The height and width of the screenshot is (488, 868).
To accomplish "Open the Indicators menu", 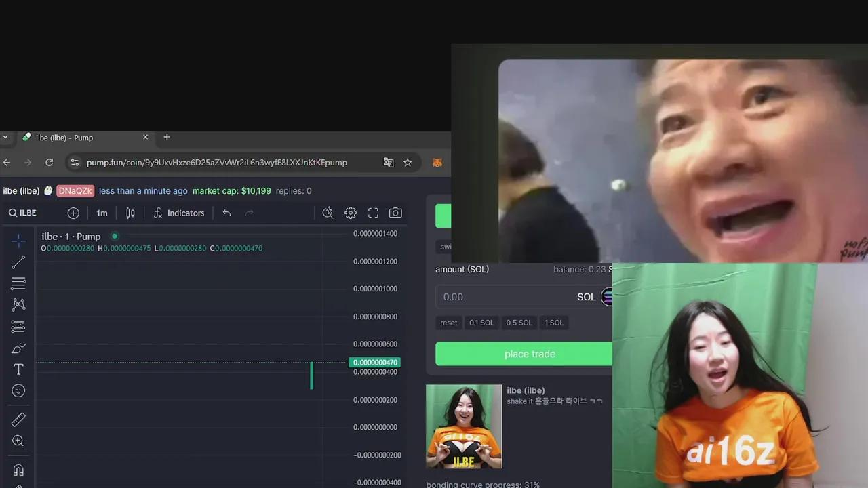I will [x=179, y=213].
